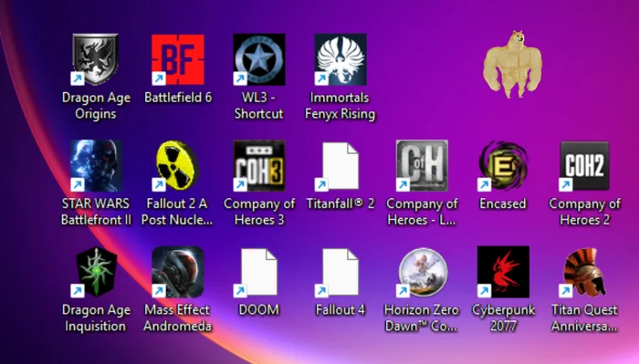
Task: Launch the Encased shortcut
Action: click(503, 166)
